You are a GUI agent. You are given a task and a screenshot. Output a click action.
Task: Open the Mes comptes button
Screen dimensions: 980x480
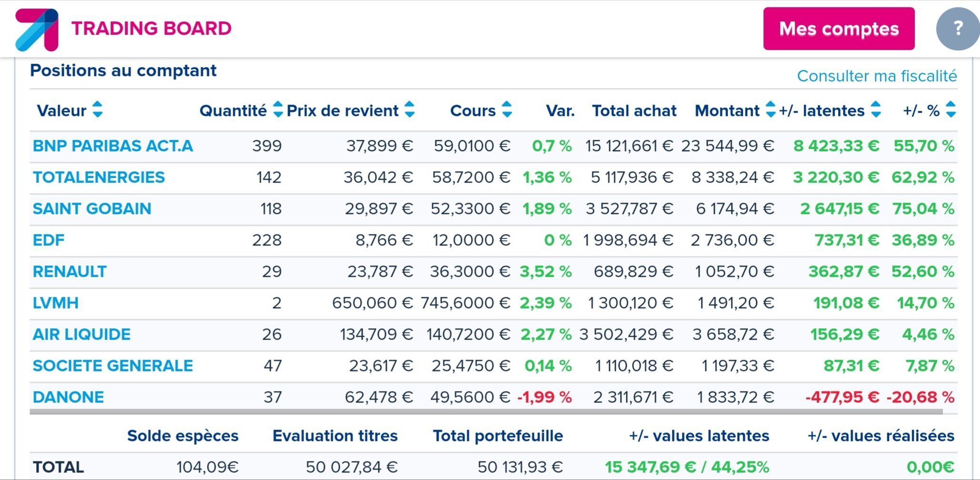(839, 29)
